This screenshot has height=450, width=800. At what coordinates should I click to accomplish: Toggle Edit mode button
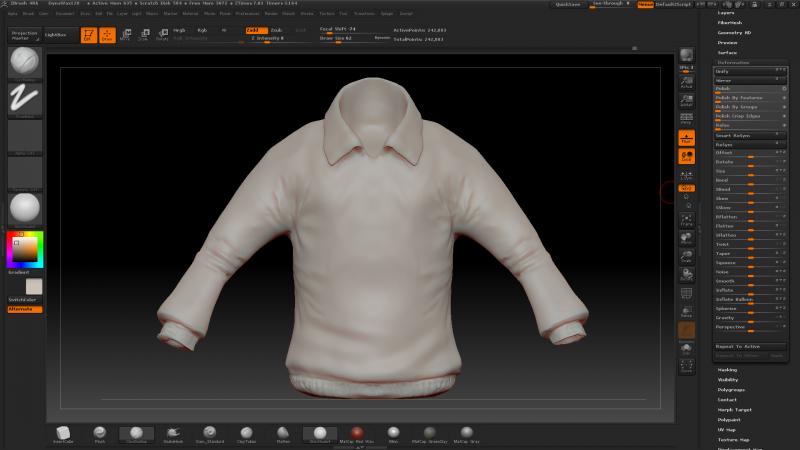point(89,35)
